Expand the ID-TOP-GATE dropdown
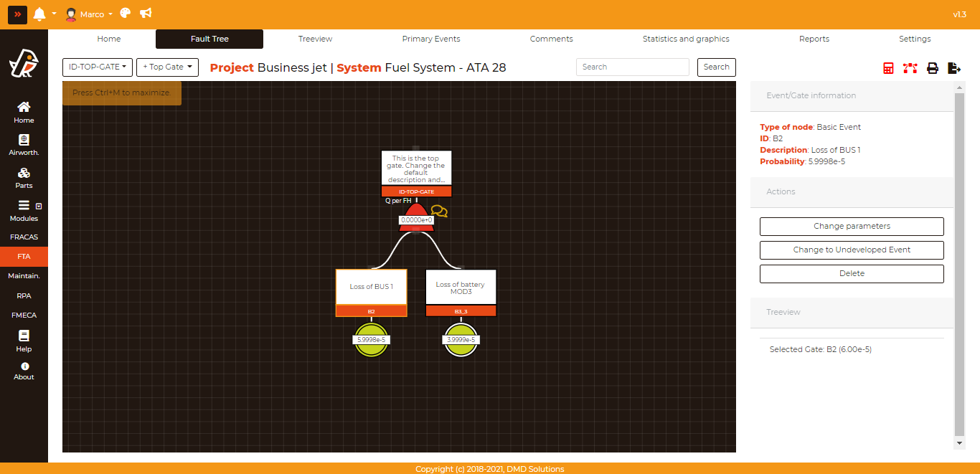This screenshot has width=980, height=474. [98, 67]
